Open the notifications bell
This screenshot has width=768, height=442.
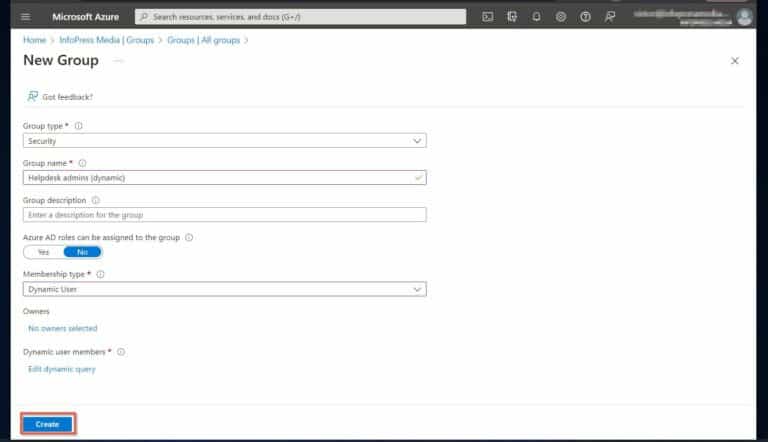pyautogui.click(x=536, y=17)
